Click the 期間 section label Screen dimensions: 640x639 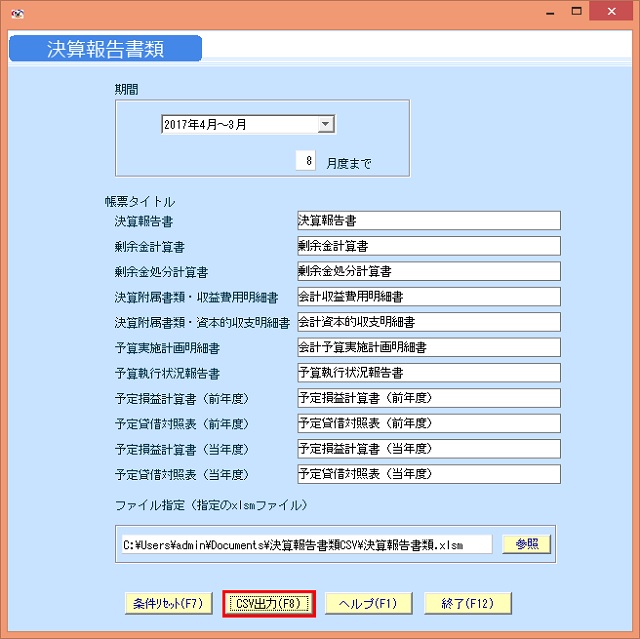click(126, 89)
